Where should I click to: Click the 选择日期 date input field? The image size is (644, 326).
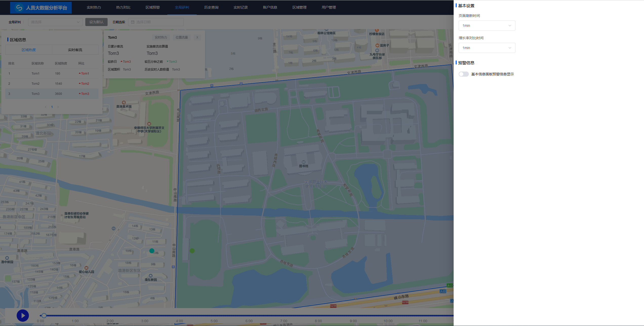(x=156, y=22)
